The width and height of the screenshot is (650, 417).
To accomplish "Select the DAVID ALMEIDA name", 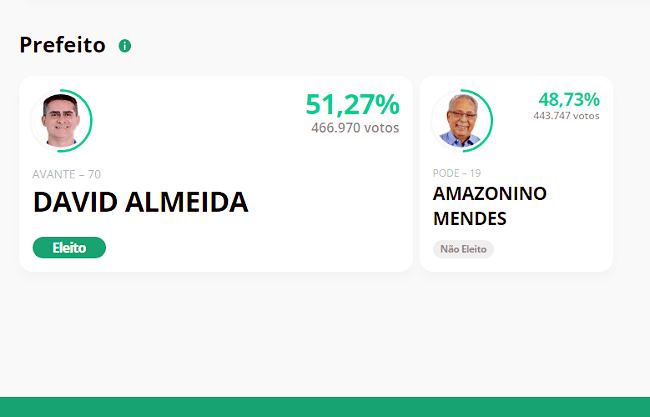I will pyautogui.click(x=140, y=202).
